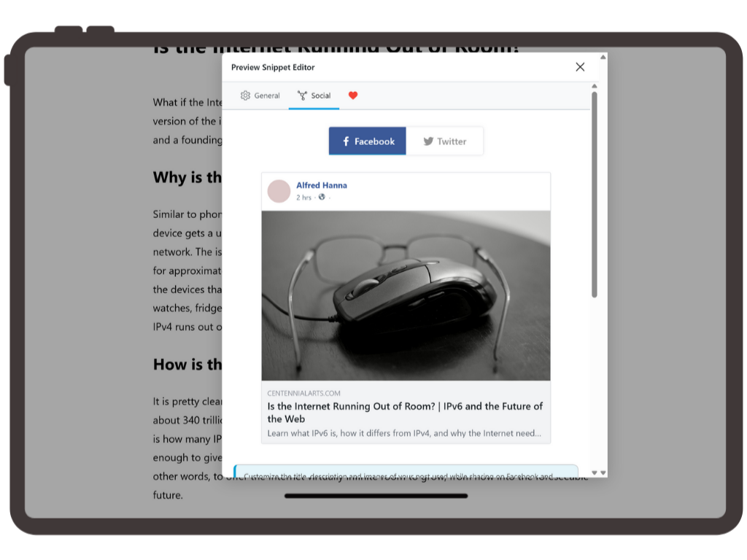Click the Social tab's network nodes icon
Viewport: 747px width, 560px height.
click(x=302, y=96)
